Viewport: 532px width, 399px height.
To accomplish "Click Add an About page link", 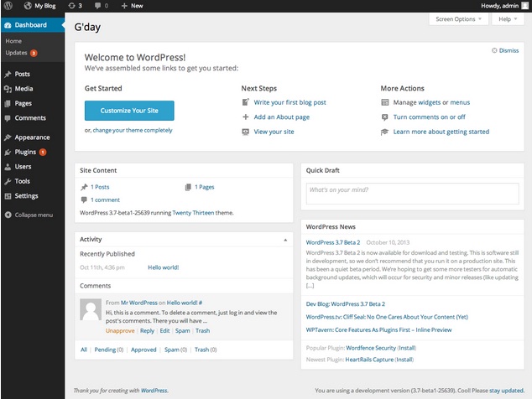I will (x=282, y=117).
